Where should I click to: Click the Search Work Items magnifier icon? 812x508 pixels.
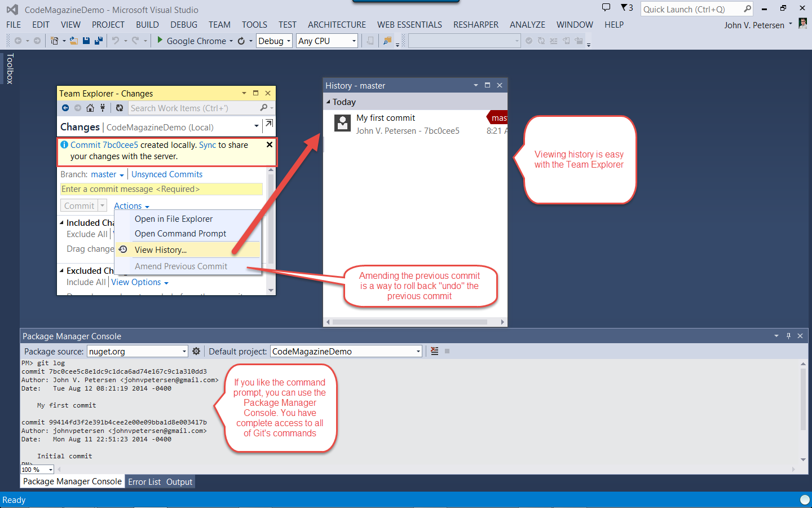(263, 108)
